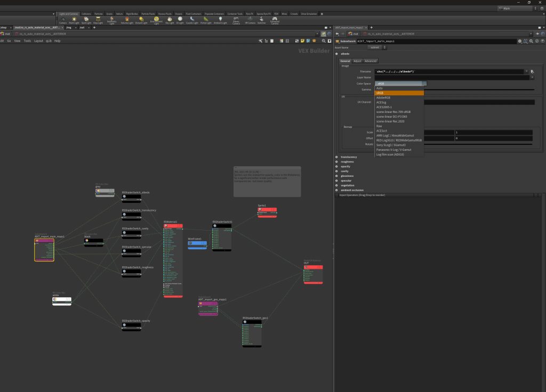Click the Filename expression input field

tap(448, 71)
